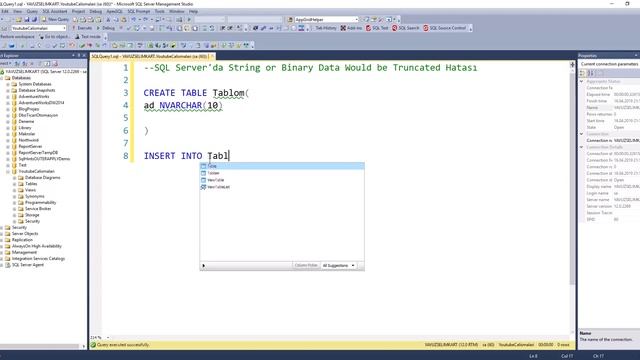Expand the Northwind database node
Screen dimensions: 640x360
(8, 140)
